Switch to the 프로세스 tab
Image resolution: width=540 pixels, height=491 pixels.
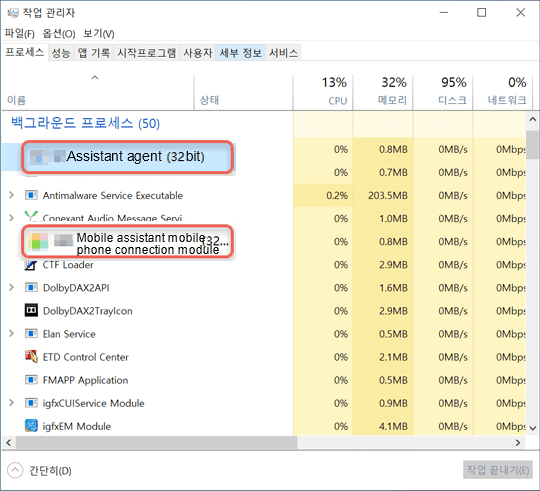tap(24, 52)
